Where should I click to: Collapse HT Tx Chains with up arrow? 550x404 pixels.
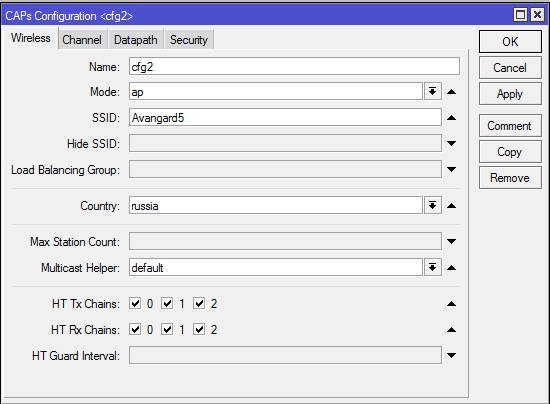[451, 304]
